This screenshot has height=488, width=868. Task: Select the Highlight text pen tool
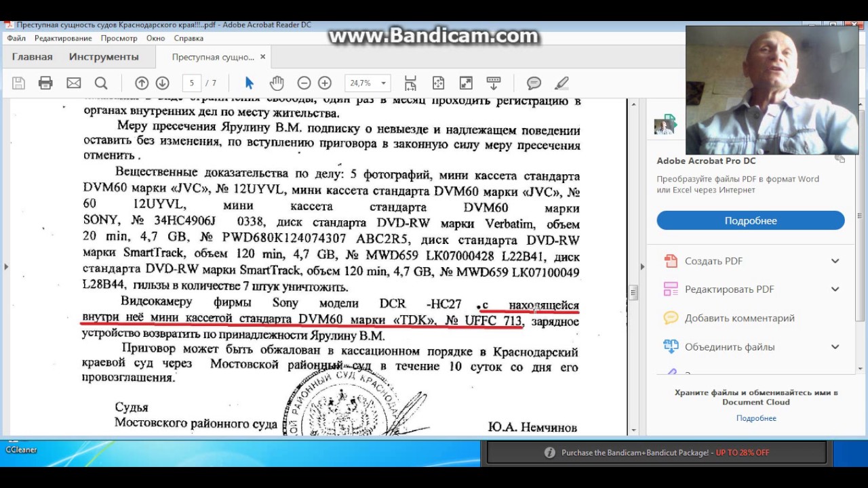[561, 83]
